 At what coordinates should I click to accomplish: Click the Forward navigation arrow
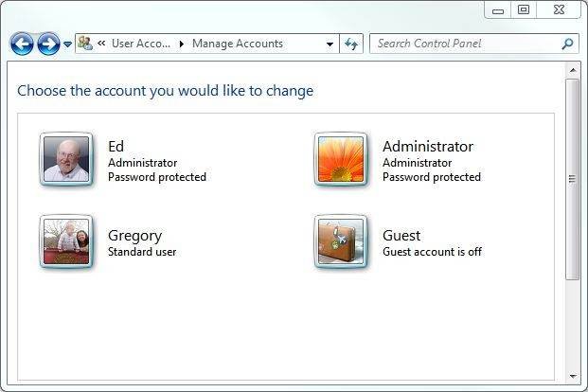pyautogui.click(x=48, y=44)
